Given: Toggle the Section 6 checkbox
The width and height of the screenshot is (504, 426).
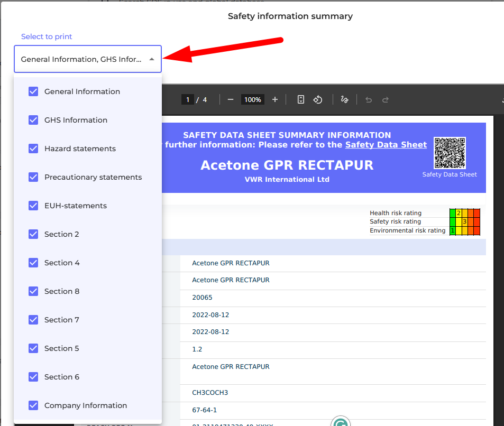Looking at the screenshot, I should pos(33,377).
